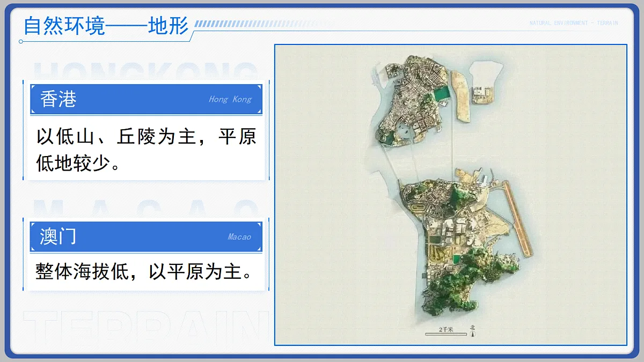
Task: Click the 'NATURAL ENVIRONMENT - TERRAIN' caption
Action: tap(574, 23)
